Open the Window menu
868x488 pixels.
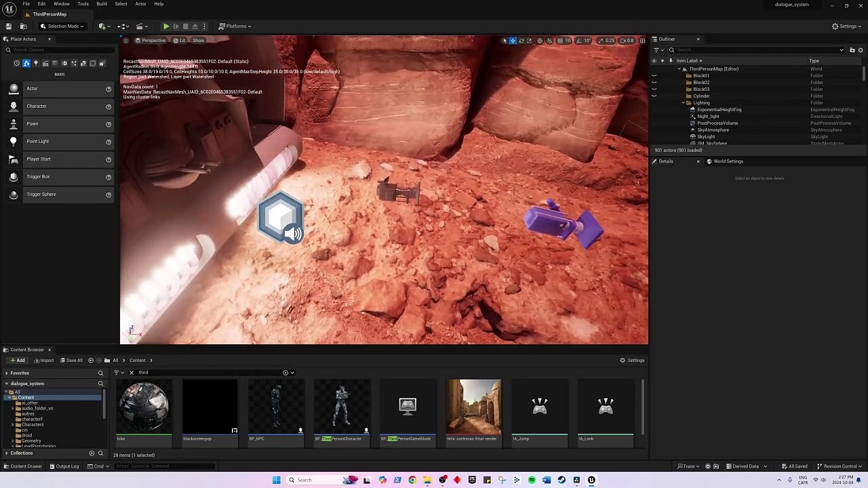point(62,4)
